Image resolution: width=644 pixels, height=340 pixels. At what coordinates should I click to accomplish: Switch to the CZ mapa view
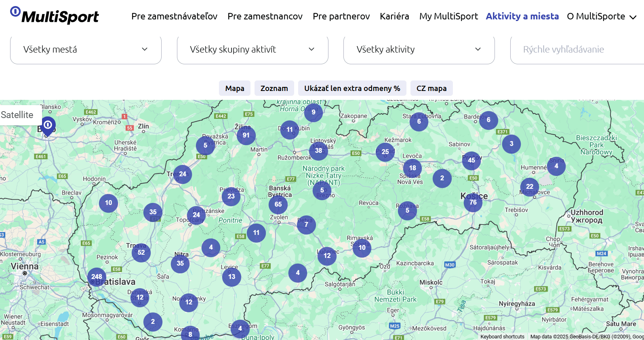tap(431, 88)
